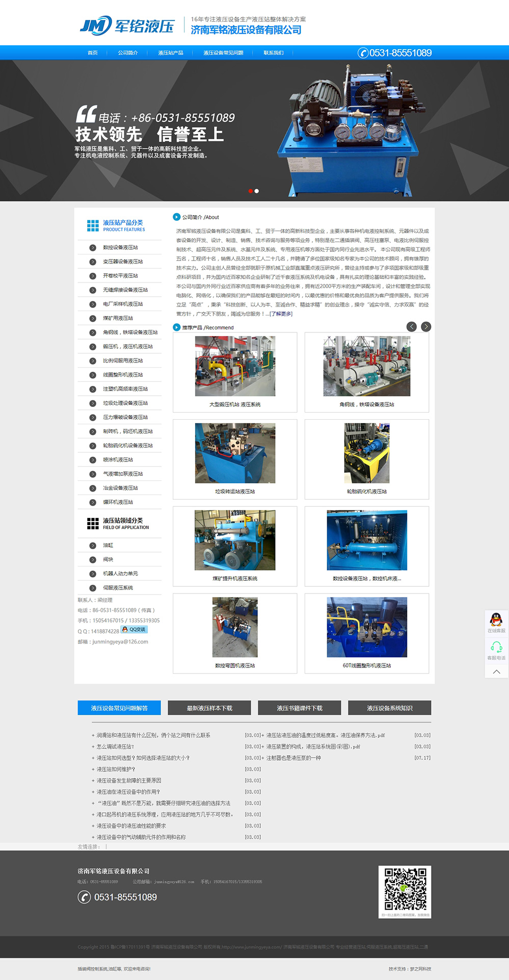This screenshot has height=980, width=509.
Task: Click the JM 军铭液压 logo
Action: 127,25
